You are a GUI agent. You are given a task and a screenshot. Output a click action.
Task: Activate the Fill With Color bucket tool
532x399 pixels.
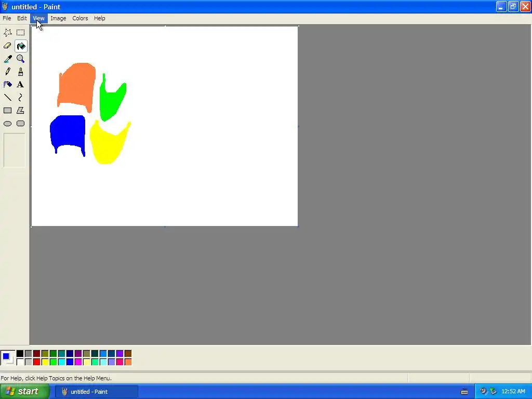pos(21,46)
